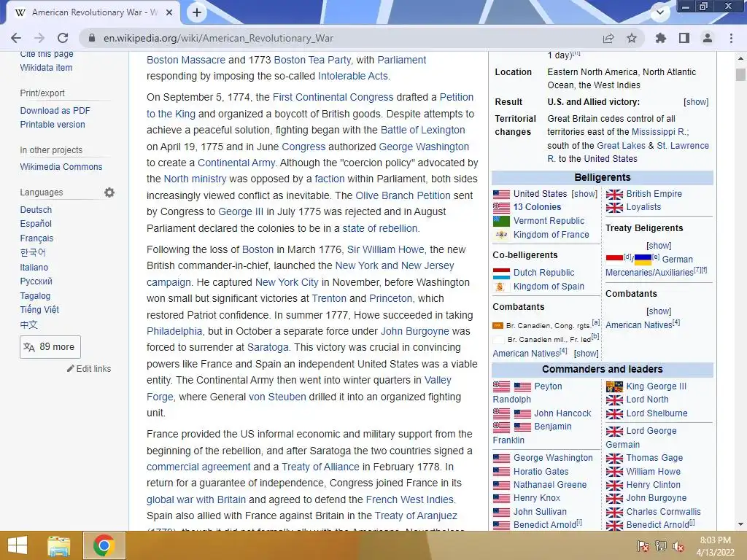Share this page from address bar
This screenshot has width=747, height=560.
click(608, 38)
